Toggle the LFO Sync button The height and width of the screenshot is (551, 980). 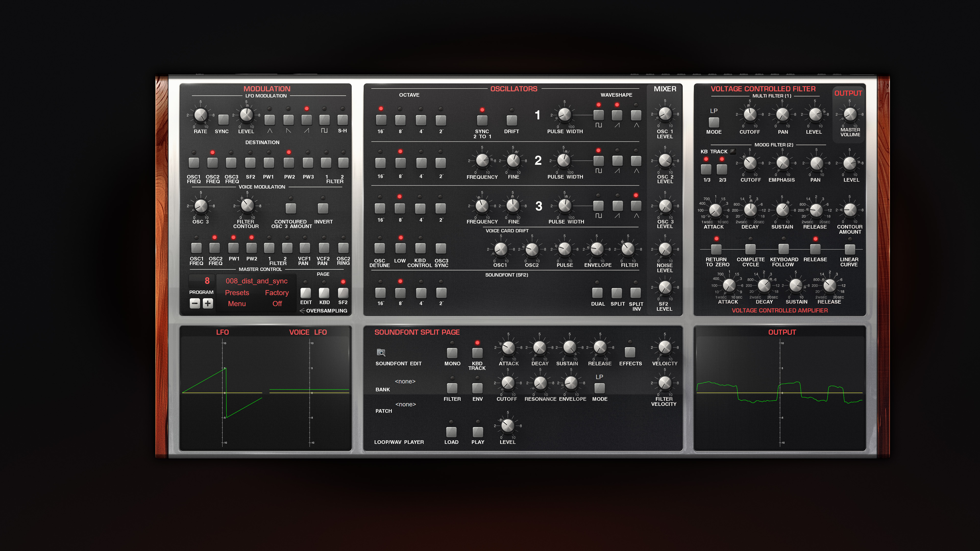tap(223, 120)
